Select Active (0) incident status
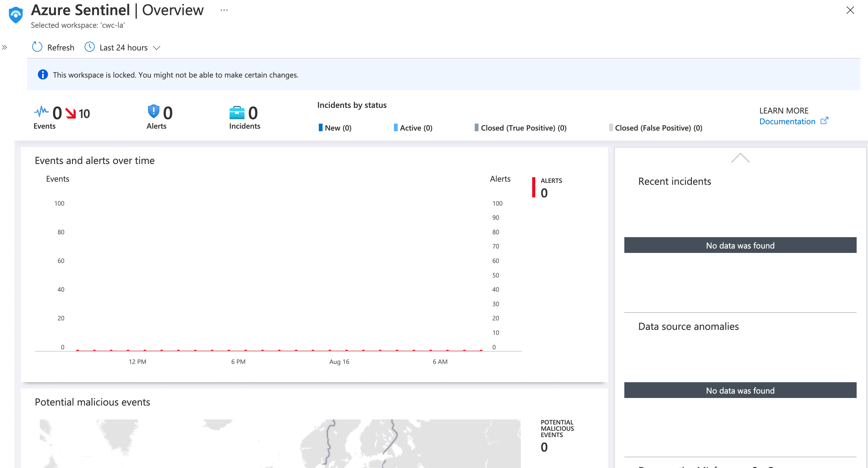Image resolution: width=868 pixels, height=468 pixels. tap(413, 128)
